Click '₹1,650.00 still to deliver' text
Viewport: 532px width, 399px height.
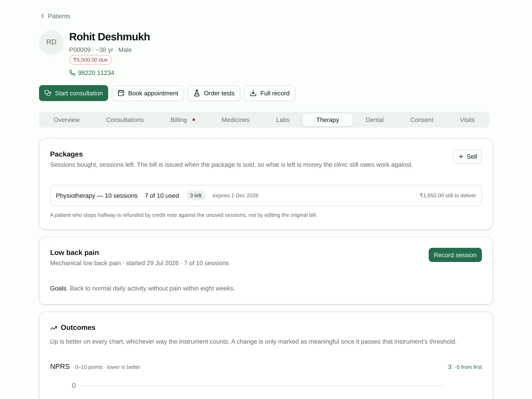pyautogui.click(x=448, y=196)
